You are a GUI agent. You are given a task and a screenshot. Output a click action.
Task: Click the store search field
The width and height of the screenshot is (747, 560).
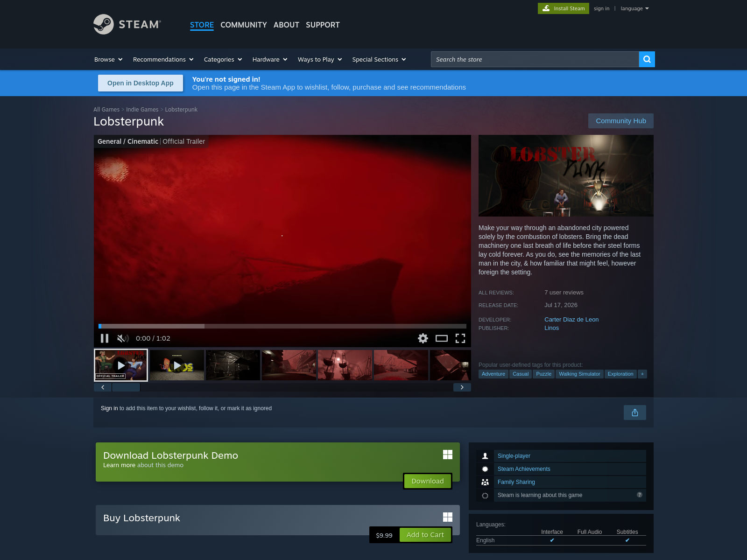[x=535, y=59]
